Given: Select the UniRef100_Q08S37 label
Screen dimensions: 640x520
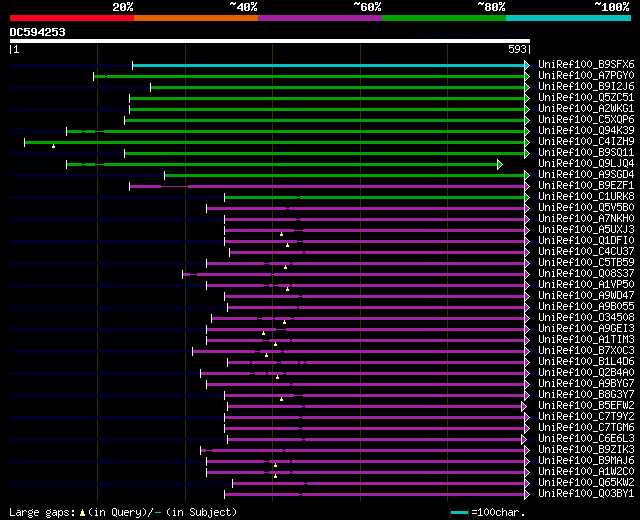Looking at the screenshot, I should click(x=586, y=274).
